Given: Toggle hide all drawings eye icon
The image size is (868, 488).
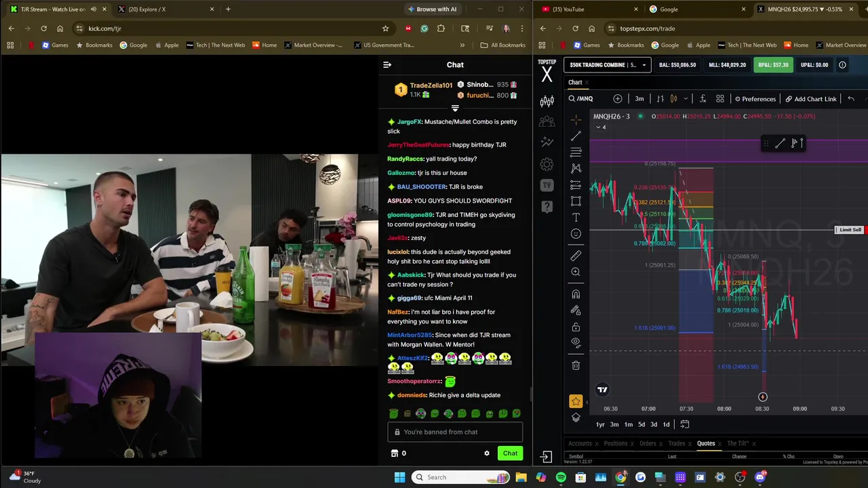Looking at the screenshot, I should (x=576, y=343).
